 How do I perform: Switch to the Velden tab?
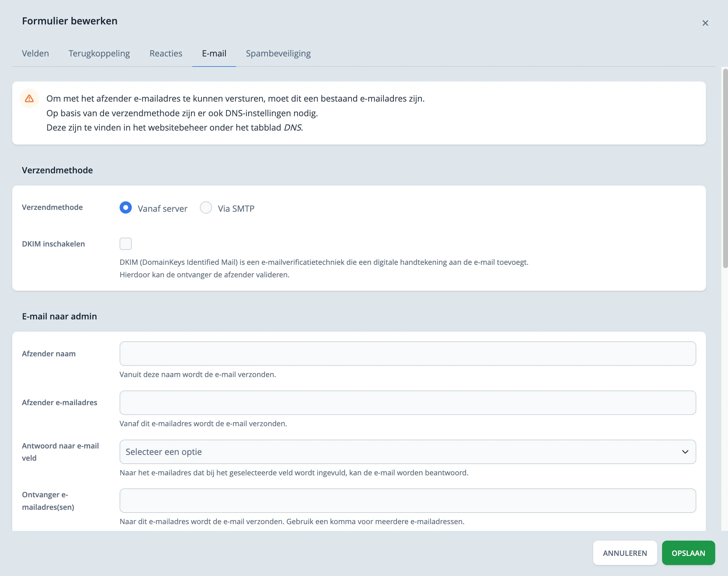click(35, 53)
